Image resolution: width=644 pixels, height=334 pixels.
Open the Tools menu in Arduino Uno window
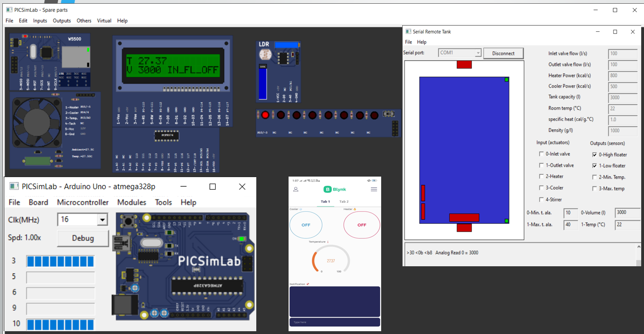pyautogui.click(x=164, y=202)
